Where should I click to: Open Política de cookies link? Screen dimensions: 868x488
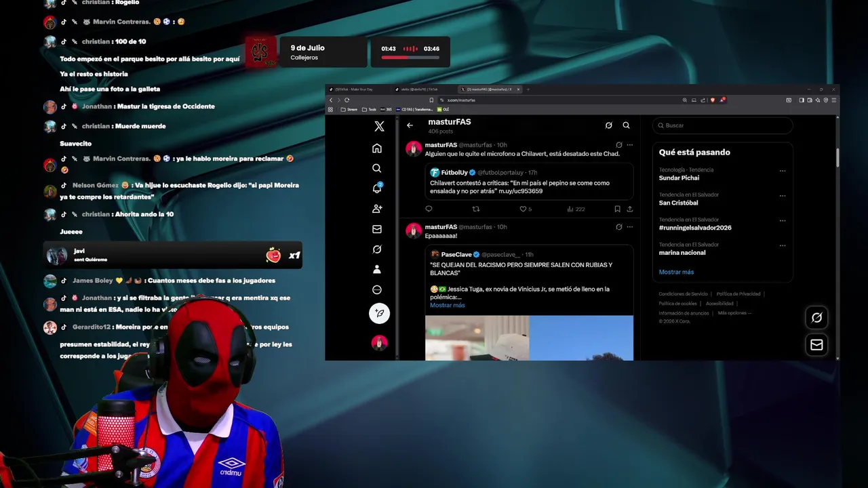[x=678, y=304]
